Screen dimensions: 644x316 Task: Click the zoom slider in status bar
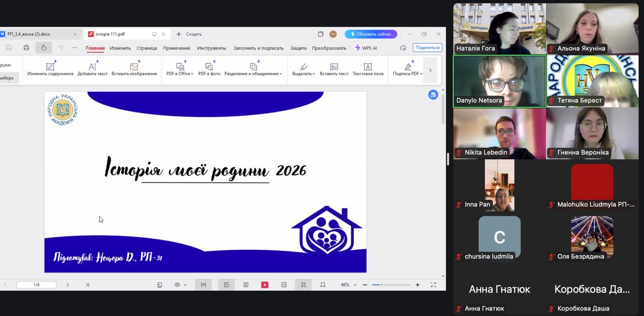[x=391, y=285]
